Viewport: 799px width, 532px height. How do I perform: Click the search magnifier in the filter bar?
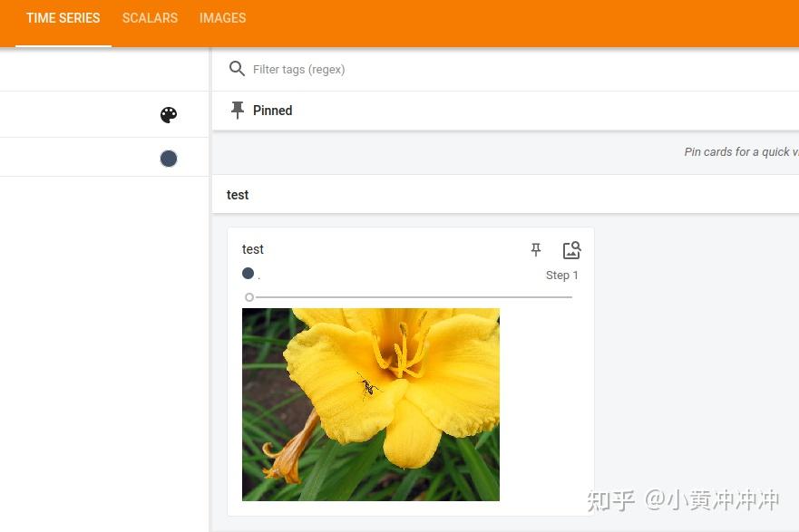tap(237, 69)
